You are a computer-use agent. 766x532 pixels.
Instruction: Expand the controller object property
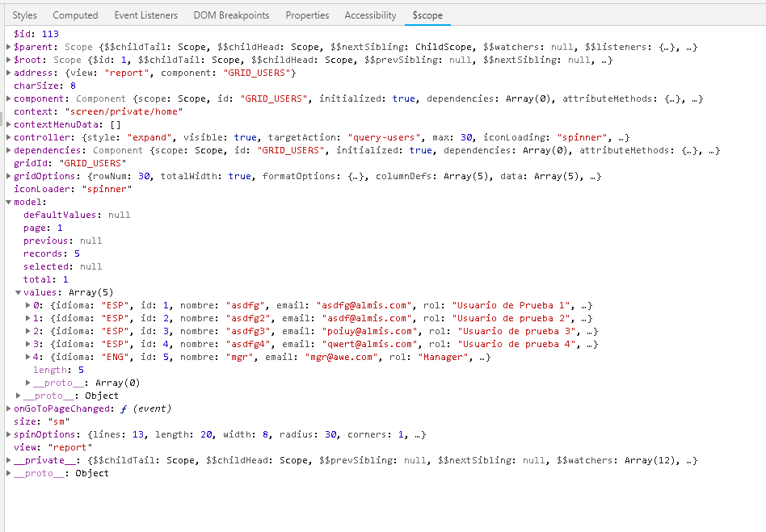pos(9,138)
